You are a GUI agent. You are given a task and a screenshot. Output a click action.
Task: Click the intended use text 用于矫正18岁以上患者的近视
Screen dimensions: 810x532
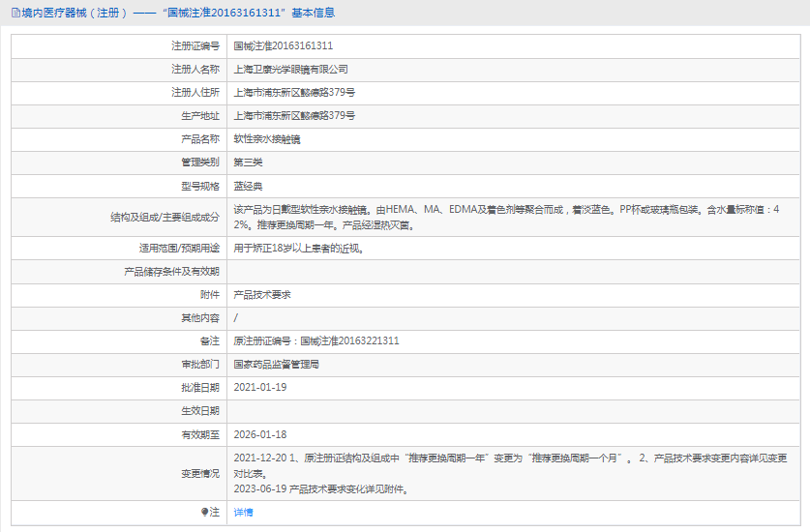pyautogui.click(x=299, y=248)
